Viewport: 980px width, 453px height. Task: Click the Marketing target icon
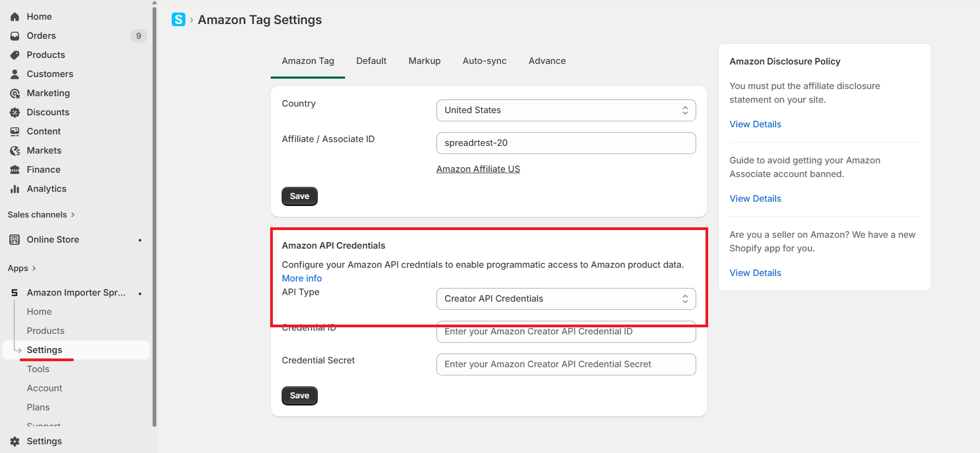click(15, 93)
